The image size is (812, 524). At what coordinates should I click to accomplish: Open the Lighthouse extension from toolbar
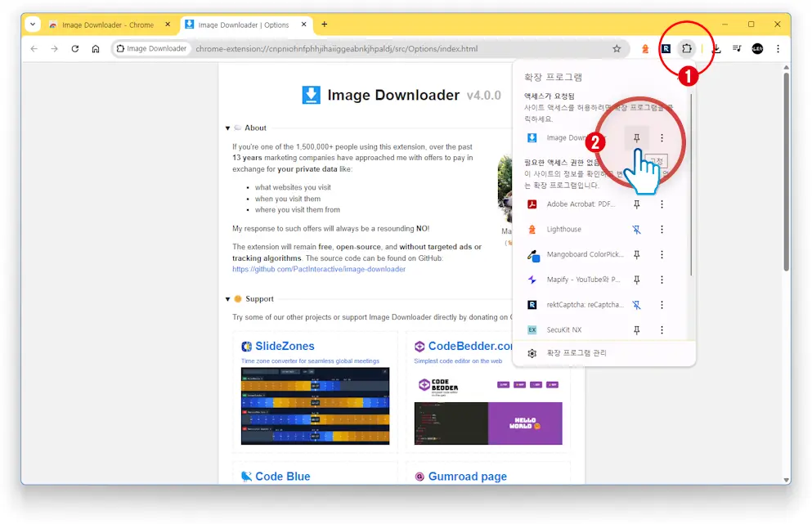pyautogui.click(x=645, y=49)
